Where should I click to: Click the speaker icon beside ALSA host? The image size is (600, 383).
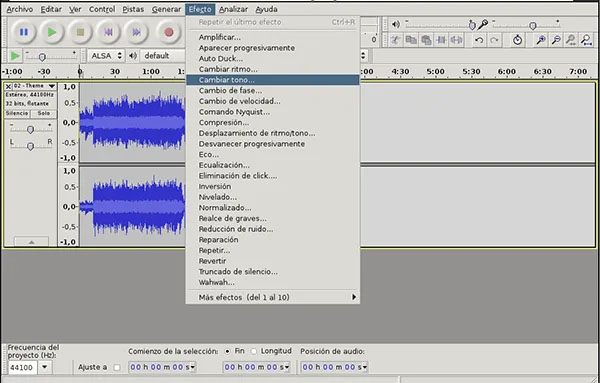tap(133, 56)
